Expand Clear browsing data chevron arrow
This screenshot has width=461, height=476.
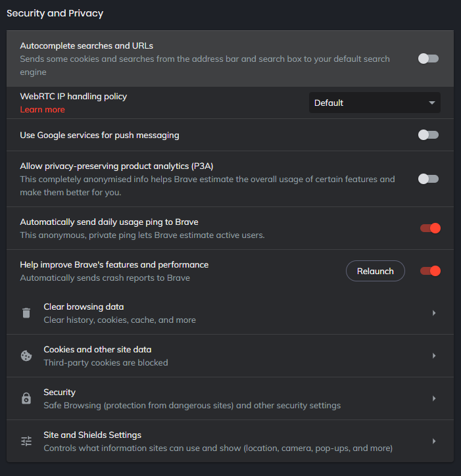pos(434,313)
